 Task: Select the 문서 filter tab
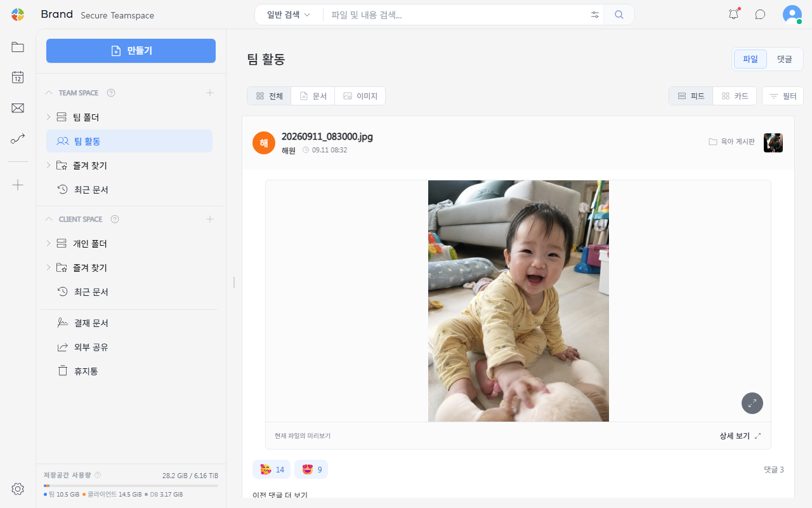[x=313, y=96]
